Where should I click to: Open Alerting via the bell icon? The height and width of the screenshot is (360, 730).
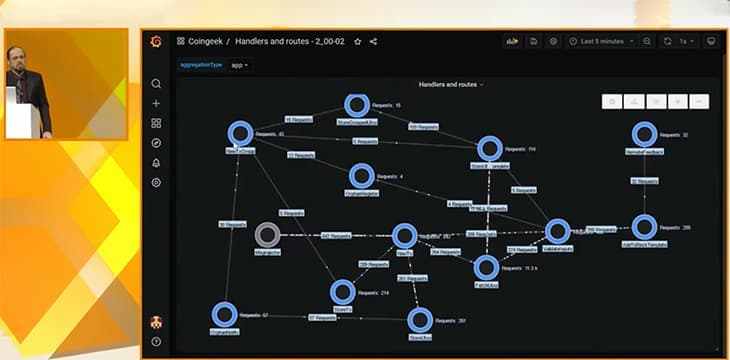pyautogui.click(x=156, y=163)
